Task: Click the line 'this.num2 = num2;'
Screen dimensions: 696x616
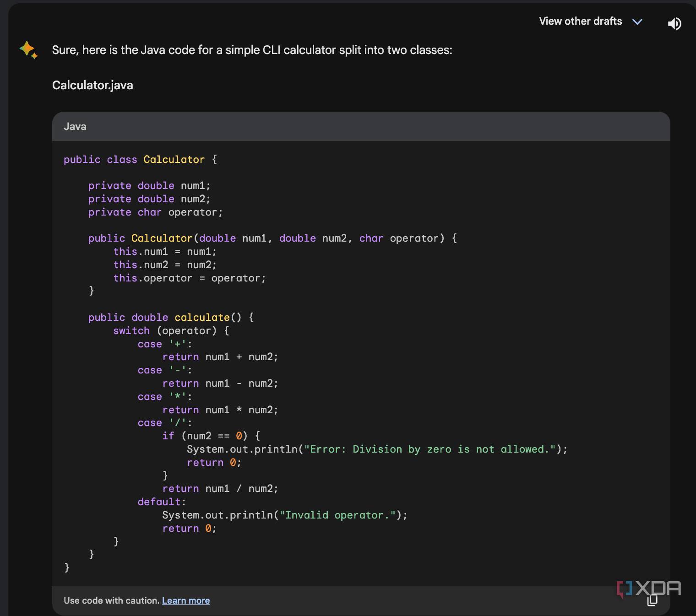Action: point(165,265)
